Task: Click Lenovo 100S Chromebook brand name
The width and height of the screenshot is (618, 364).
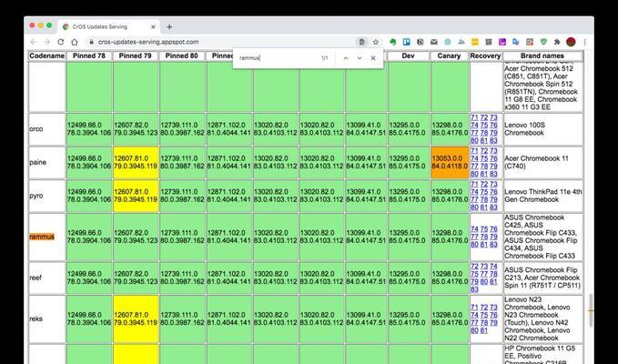Action: [524, 129]
